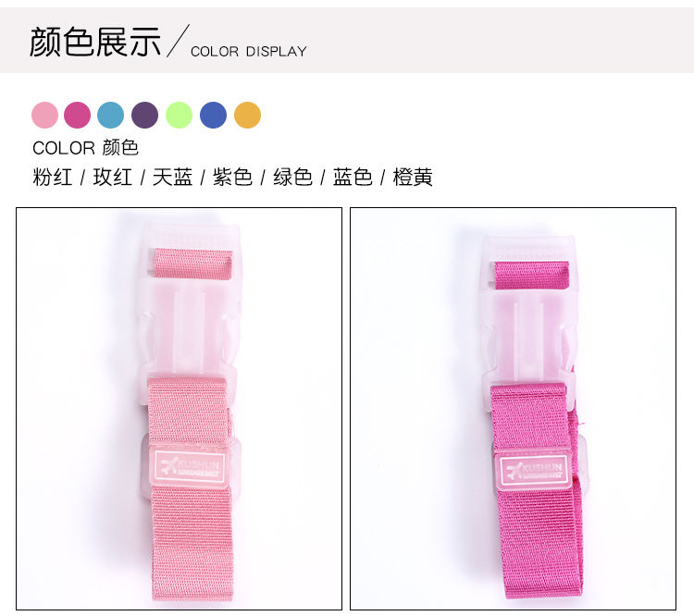Viewport: 694px width, 616px height.
Task: Select the light green color circle
Action: point(179,115)
